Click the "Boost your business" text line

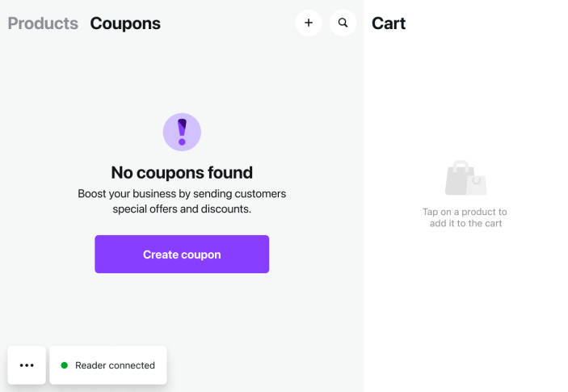click(x=182, y=194)
